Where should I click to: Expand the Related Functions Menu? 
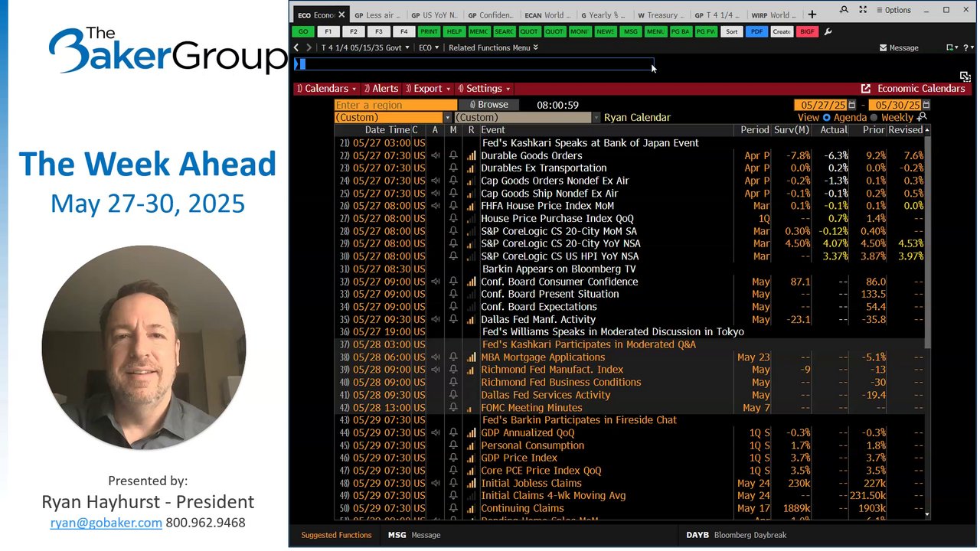(493, 47)
